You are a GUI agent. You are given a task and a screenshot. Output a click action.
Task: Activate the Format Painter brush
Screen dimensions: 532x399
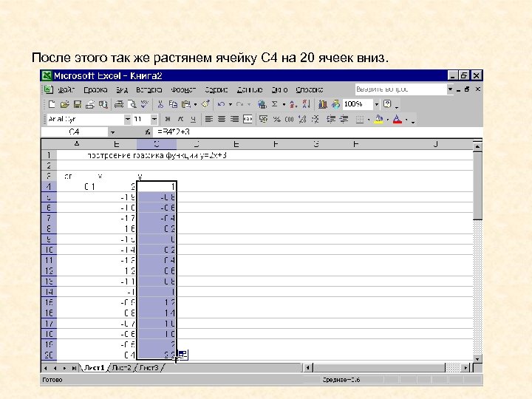(x=205, y=104)
